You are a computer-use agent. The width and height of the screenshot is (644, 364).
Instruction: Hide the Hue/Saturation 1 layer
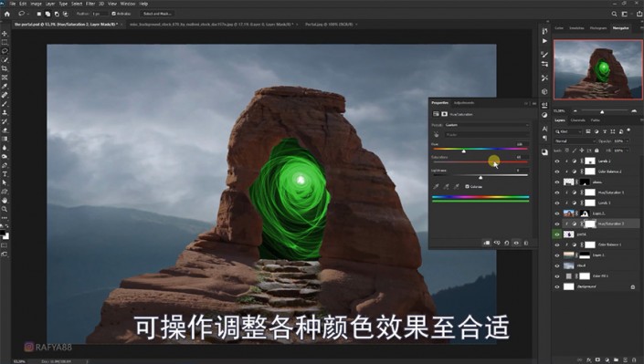click(x=557, y=192)
